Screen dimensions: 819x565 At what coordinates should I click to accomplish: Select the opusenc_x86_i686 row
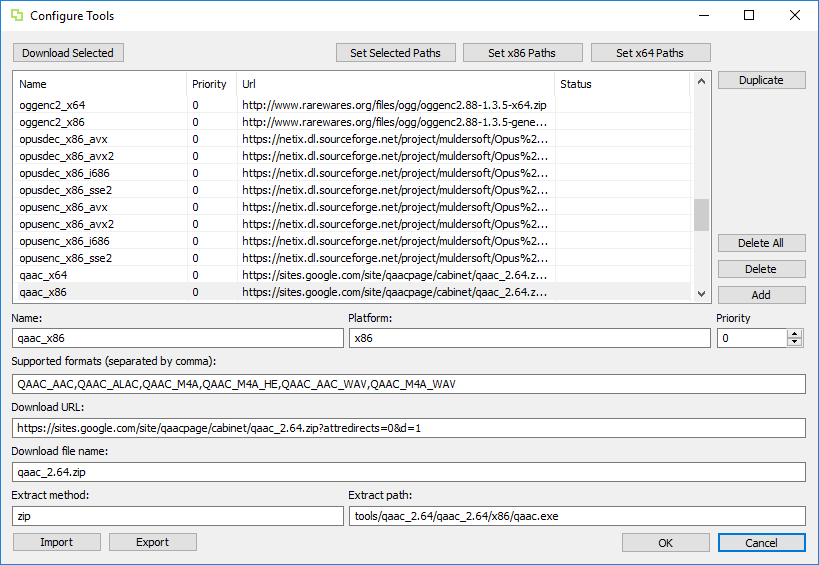click(353, 241)
